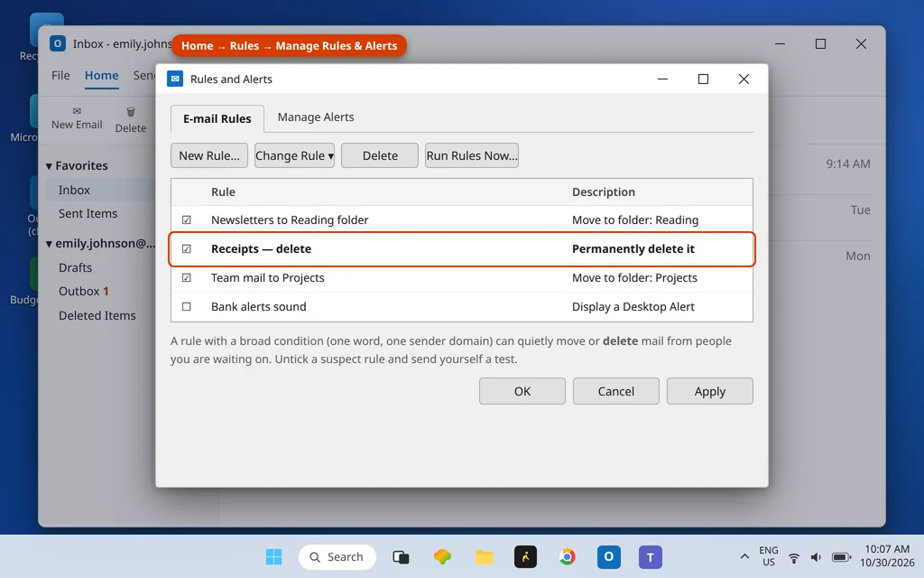Check the battery status icon
Image resolution: width=924 pixels, height=578 pixels.
pos(841,557)
